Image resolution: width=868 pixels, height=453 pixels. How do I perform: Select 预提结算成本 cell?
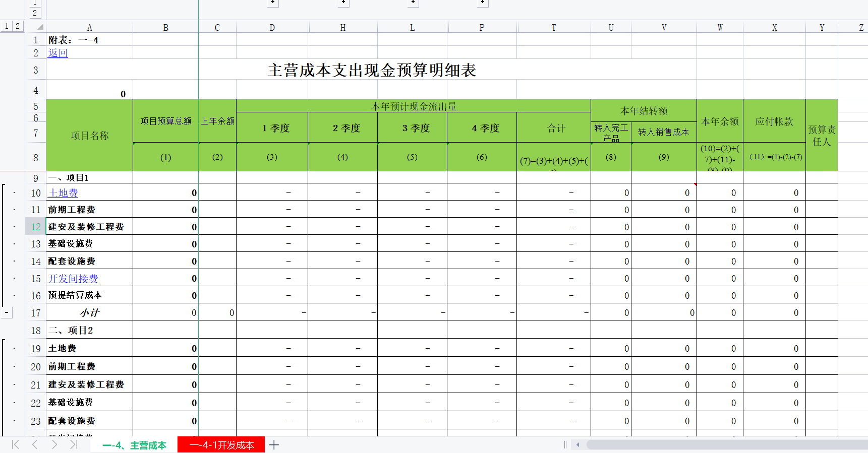[x=90, y=295]
